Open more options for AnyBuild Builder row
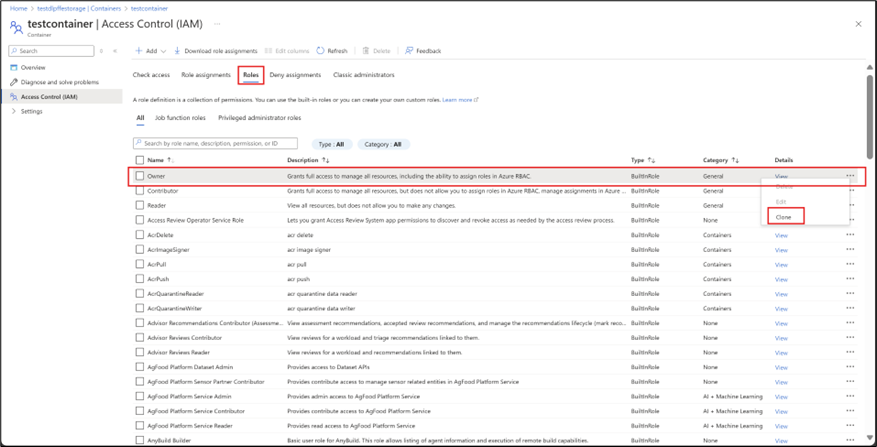The image size is (877, 447). (850, 440)
